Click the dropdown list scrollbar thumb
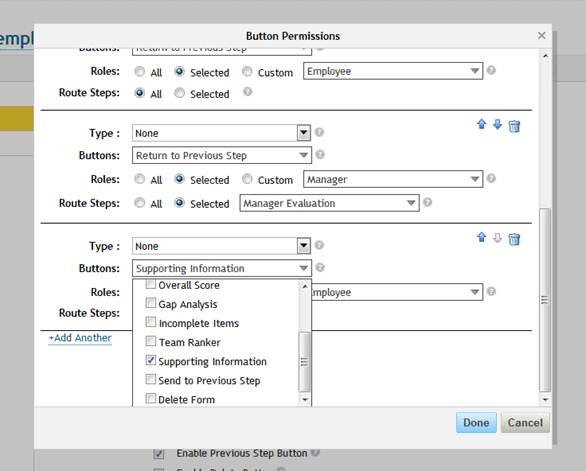This screenshot has height=471, width=586. click(305, 362)
